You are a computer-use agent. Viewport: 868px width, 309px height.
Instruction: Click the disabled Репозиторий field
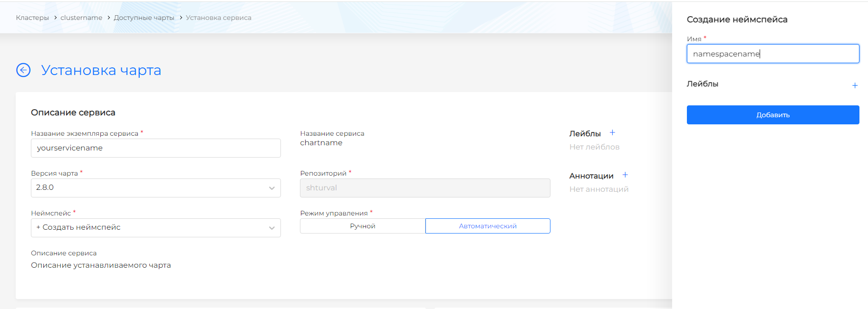coord(424,188)
